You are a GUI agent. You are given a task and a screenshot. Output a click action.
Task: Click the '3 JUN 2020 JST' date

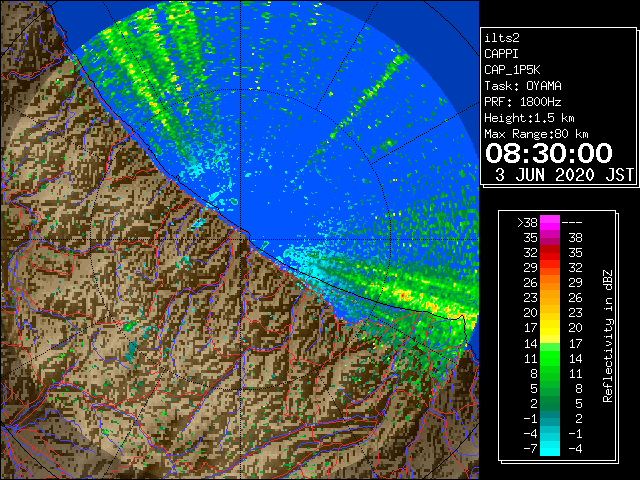(x=564, y=175)
